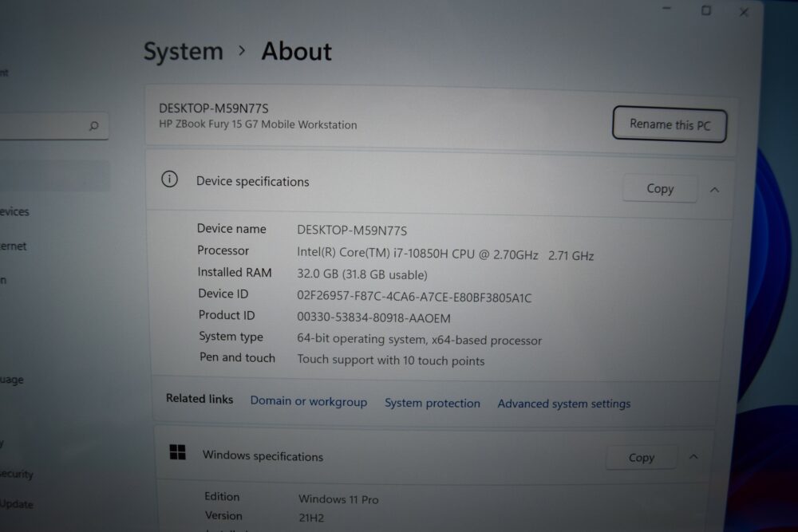Viewport: 798px width, 532px height.
Task: Copy the Device specifications
Action: click(x=660, y=189)
